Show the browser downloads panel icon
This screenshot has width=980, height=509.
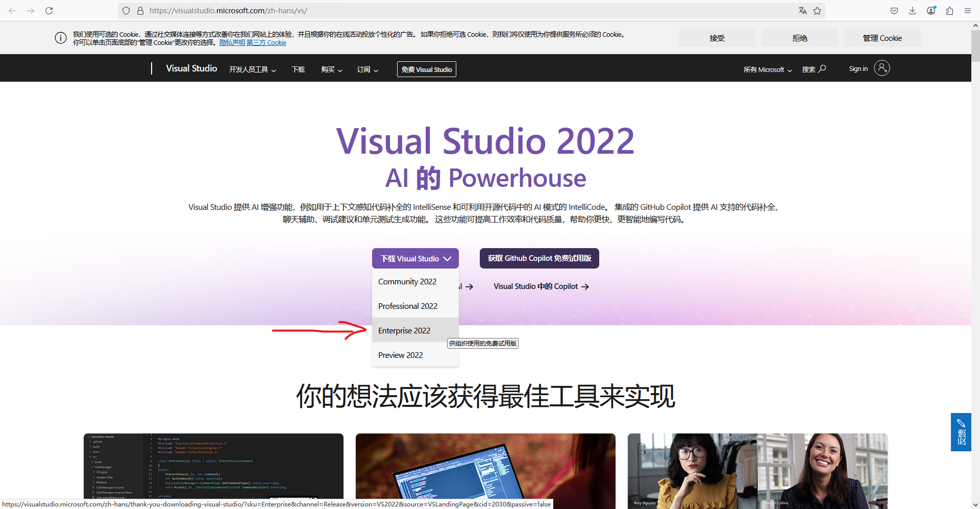point(913,11)
